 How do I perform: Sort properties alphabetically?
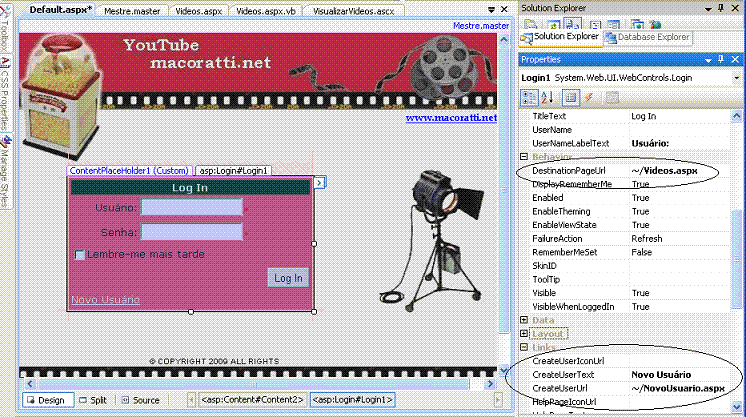click(548, 98)
